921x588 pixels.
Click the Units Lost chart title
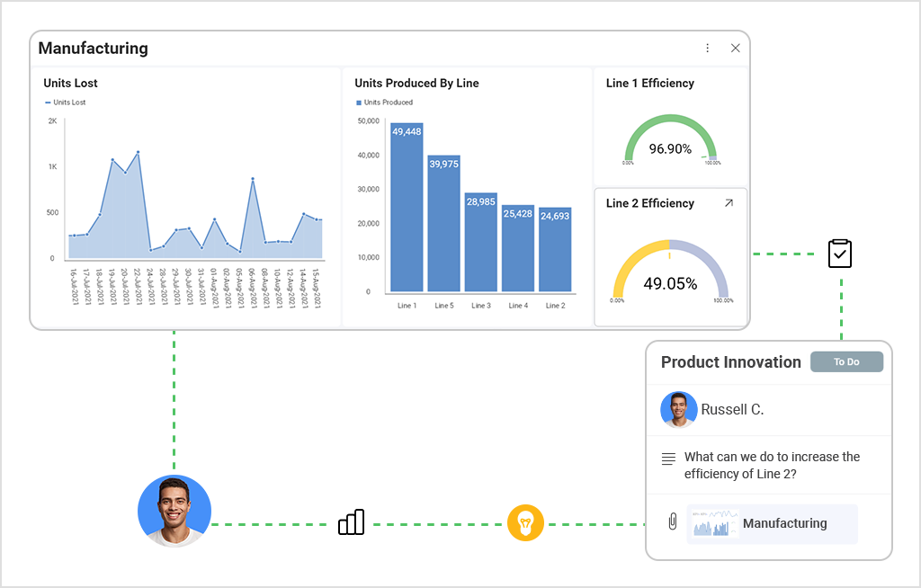[x=70, y=83]
